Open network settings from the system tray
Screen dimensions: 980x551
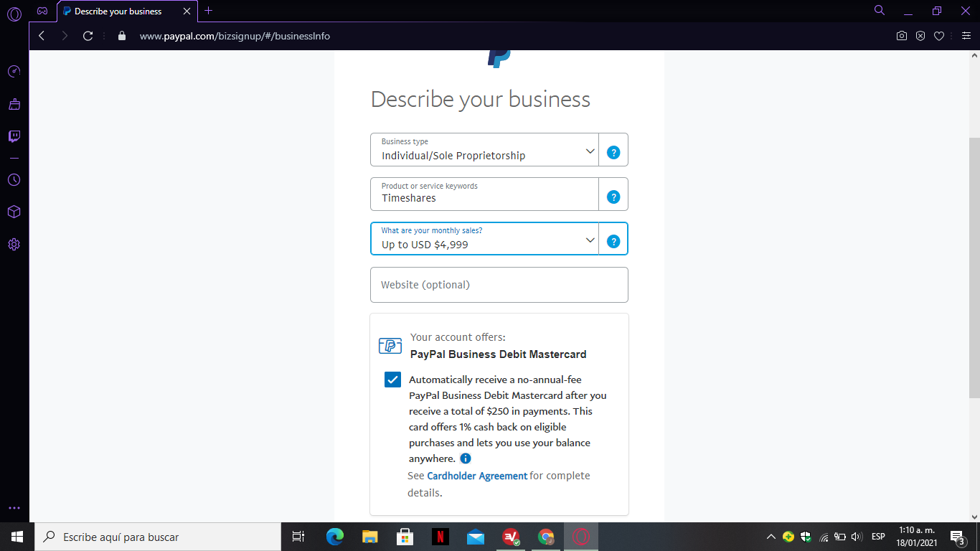click(824, 537)
